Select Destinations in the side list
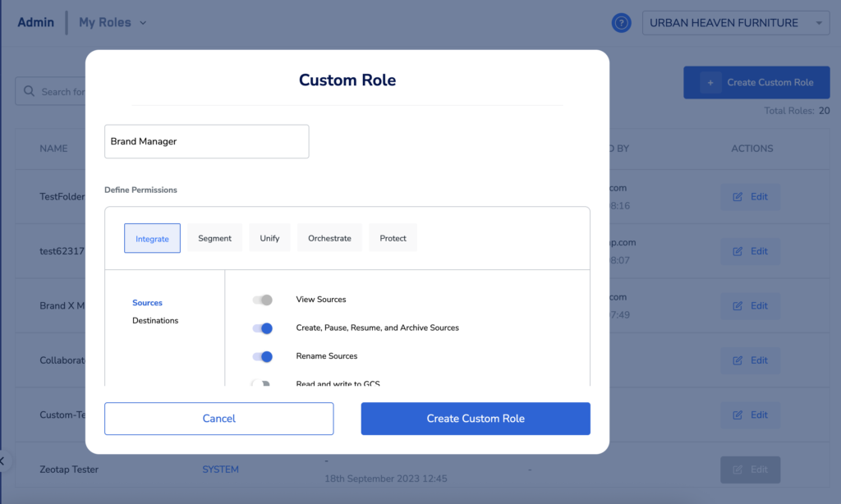This screenshot has height=504, width=841. tap(155, 321)
